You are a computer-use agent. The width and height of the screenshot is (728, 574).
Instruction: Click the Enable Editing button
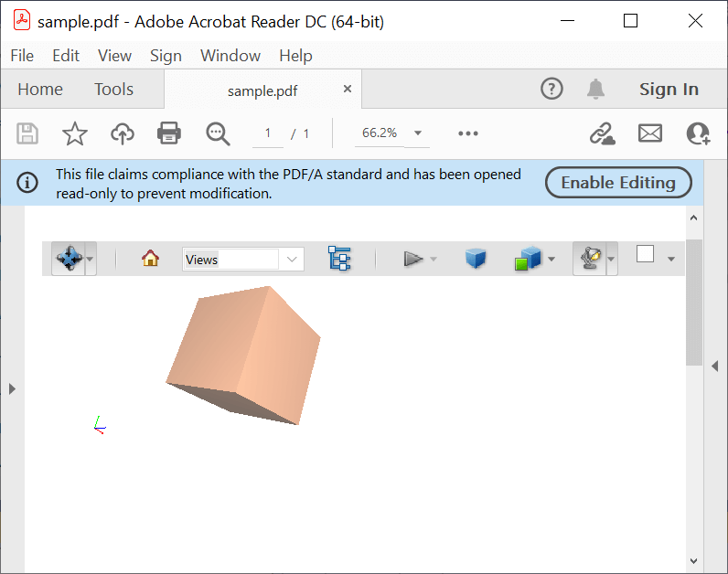point(618,183)
